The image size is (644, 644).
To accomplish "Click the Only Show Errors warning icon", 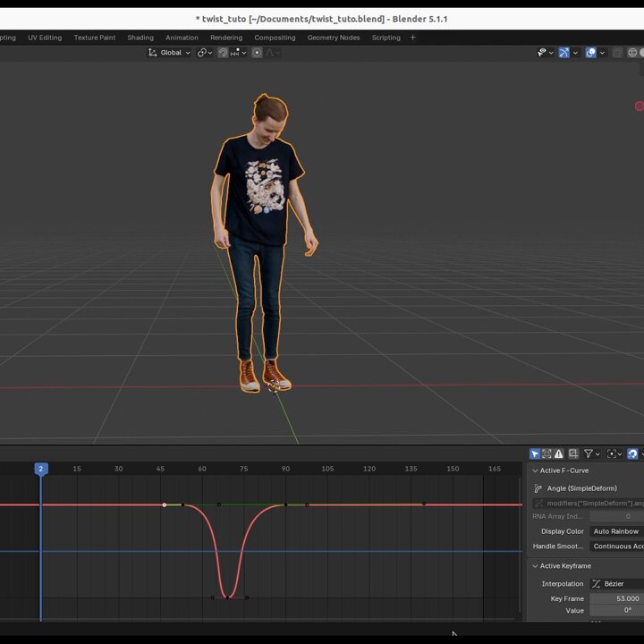I will [558, 453].
